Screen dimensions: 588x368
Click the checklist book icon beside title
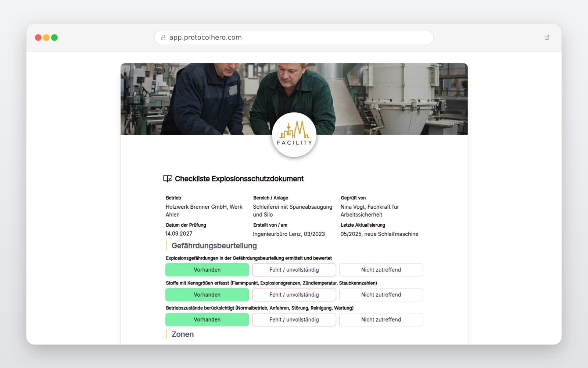[x=168, y=178]
